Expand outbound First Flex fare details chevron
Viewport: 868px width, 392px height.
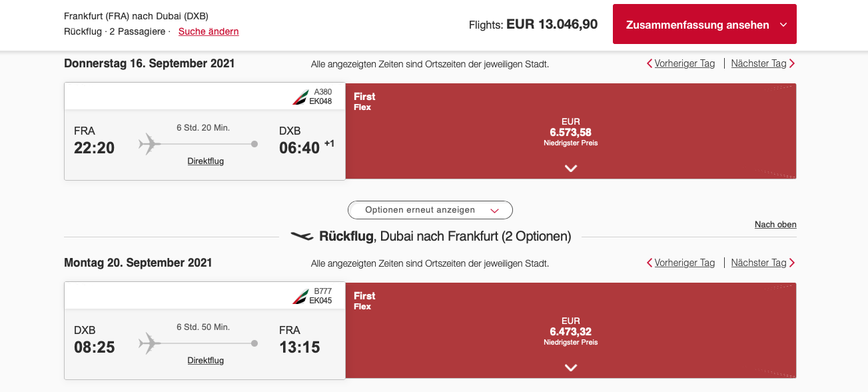571,168
